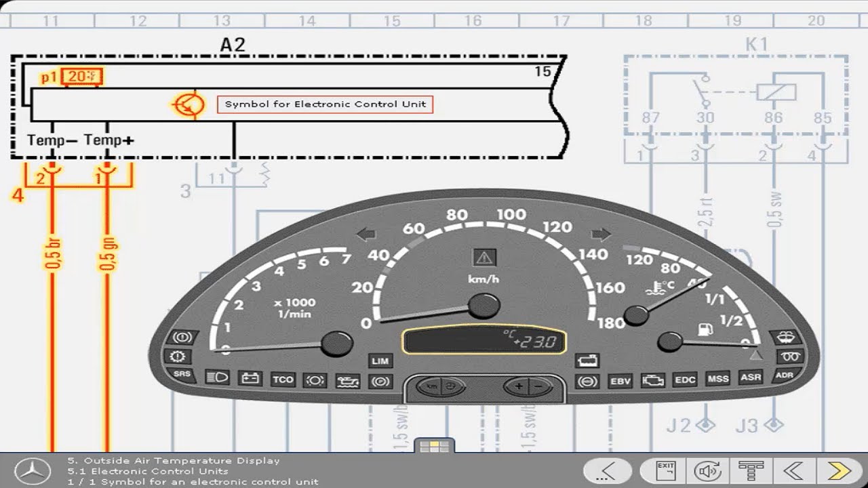Click the check engine indicator lamp

653,380
